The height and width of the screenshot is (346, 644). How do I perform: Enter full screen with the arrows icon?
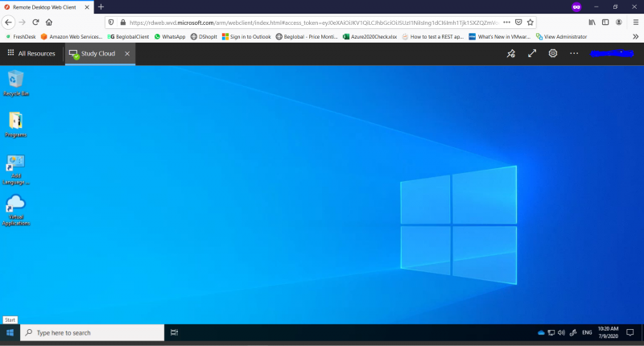(532, 53)
